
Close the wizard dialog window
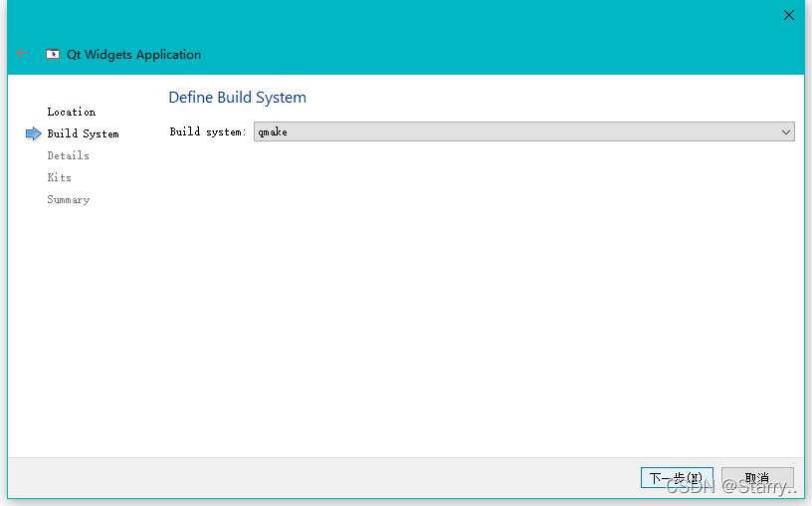[x=789, y=15]
